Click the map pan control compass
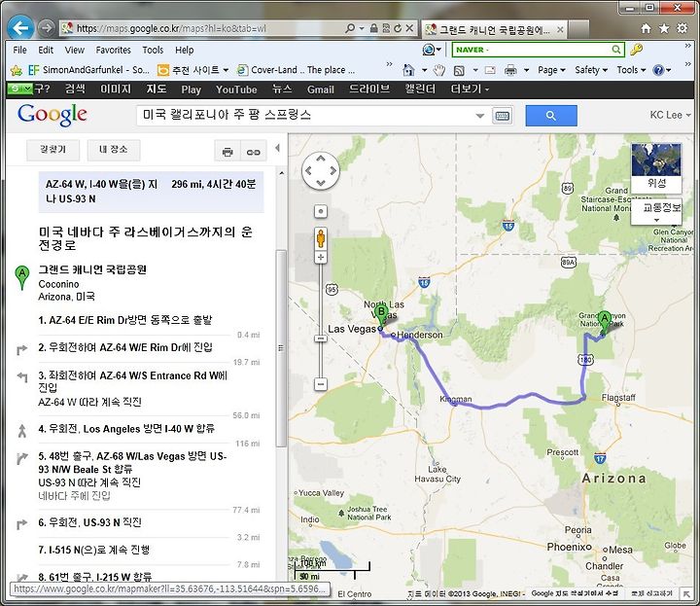The image size is (700, 606). point(321,170)
